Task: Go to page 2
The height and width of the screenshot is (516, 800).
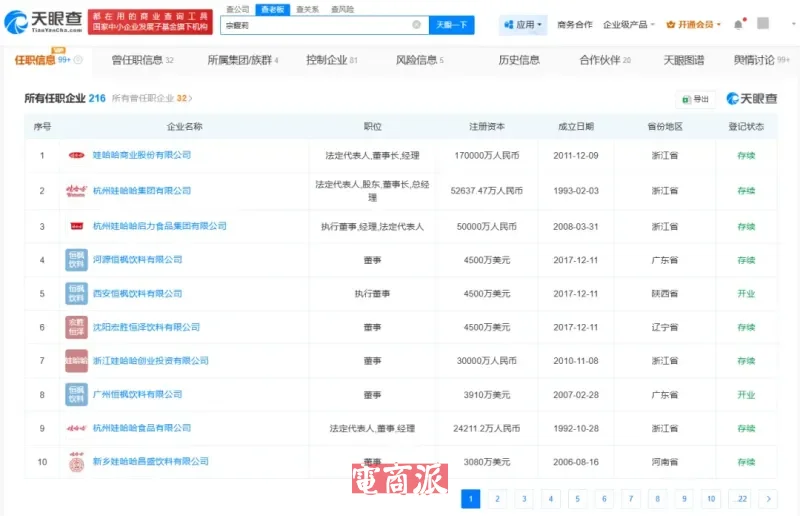Action: (497, 499)
